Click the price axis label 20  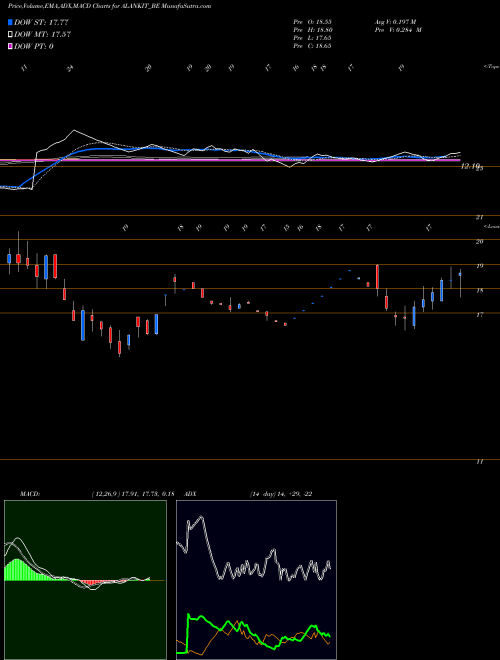(x=479, y=242)
